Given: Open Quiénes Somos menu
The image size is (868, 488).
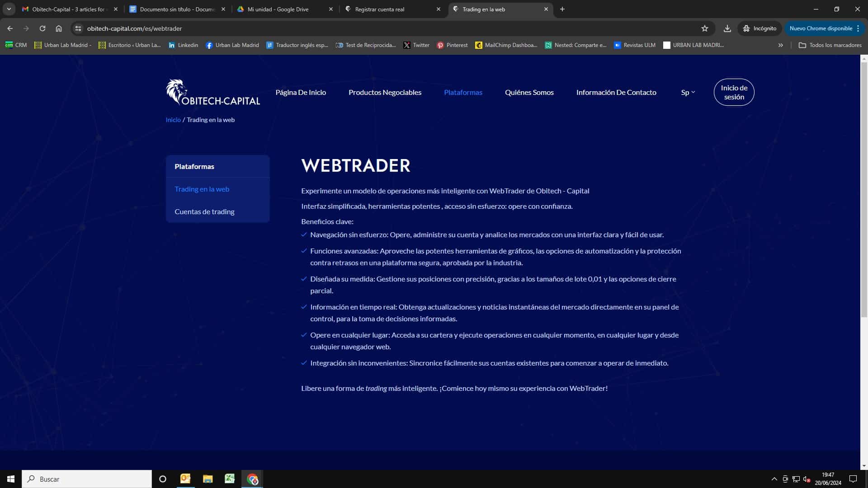Looking at the screenshot, I should (x=529, y=92).
